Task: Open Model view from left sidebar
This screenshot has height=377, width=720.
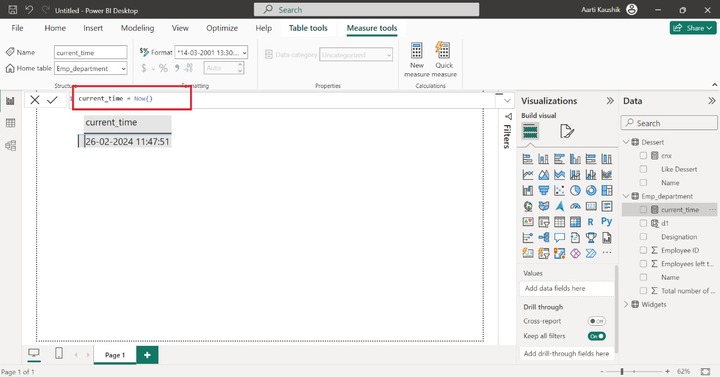Action: (10, 146)
